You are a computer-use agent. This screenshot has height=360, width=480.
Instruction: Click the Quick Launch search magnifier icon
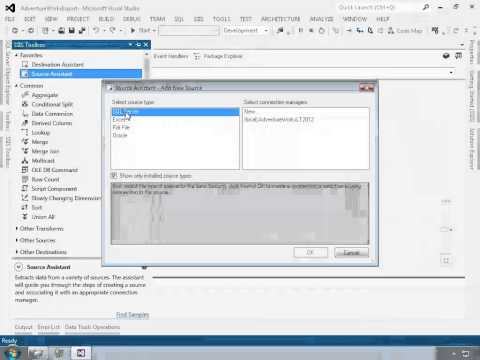426,7
